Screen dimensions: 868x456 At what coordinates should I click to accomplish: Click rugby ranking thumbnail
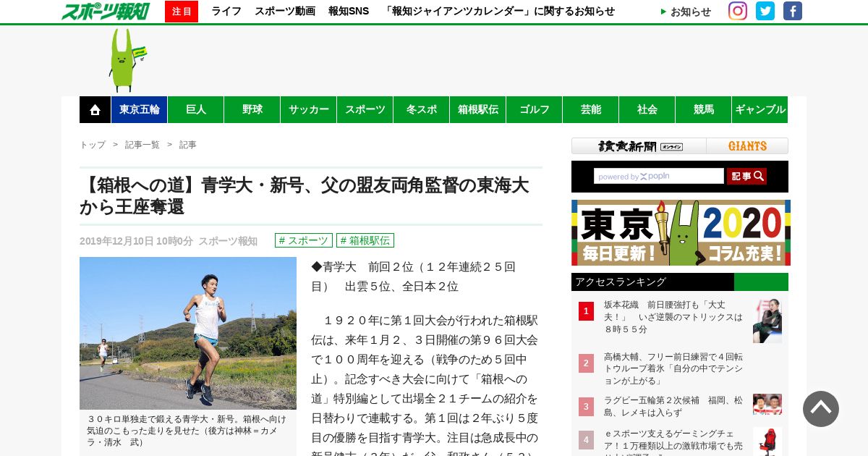point(767,404)
